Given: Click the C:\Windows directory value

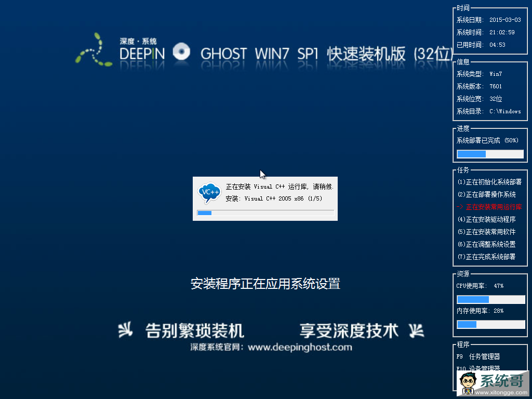Looking at the screenshot, I should [505, 111].
